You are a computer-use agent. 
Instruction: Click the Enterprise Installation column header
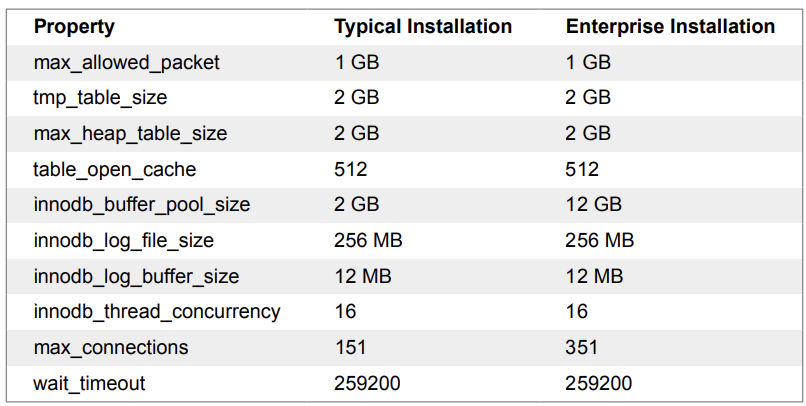coord(670,26)
